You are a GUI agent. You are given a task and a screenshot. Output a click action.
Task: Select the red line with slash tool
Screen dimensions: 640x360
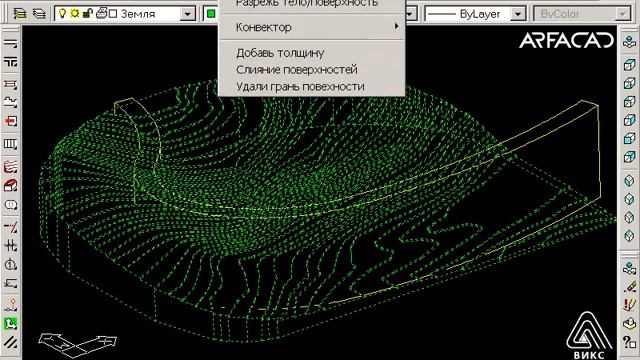click(11, 227)
